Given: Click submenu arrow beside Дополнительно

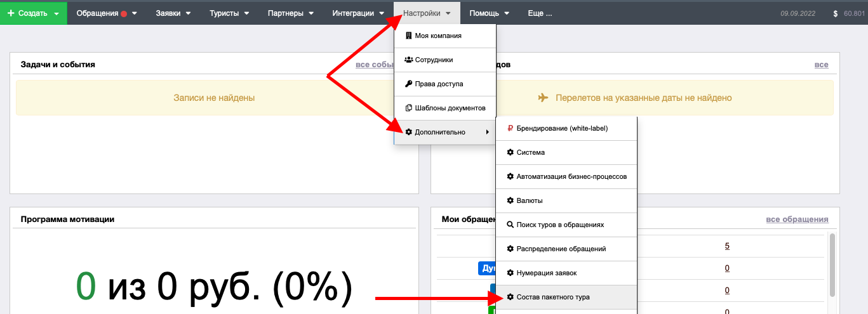Looking at the screenshot, I should coord(487,132).
